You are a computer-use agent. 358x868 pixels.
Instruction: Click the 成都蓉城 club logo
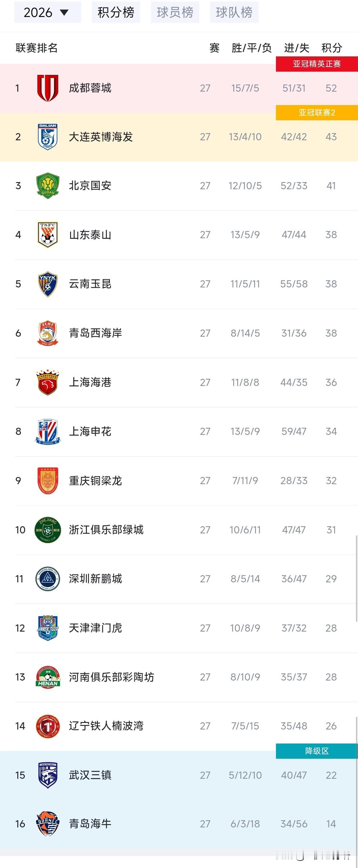(47, 88)
